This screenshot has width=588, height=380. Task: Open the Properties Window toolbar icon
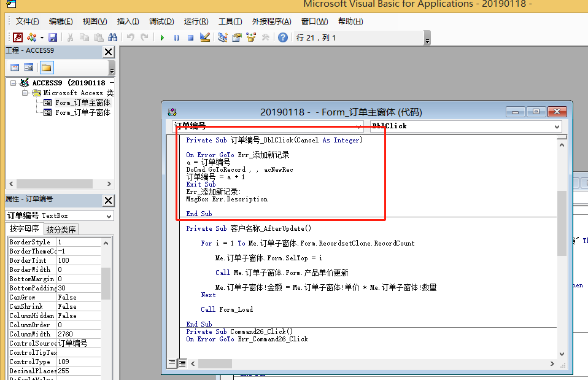click(x=237, y=37)
